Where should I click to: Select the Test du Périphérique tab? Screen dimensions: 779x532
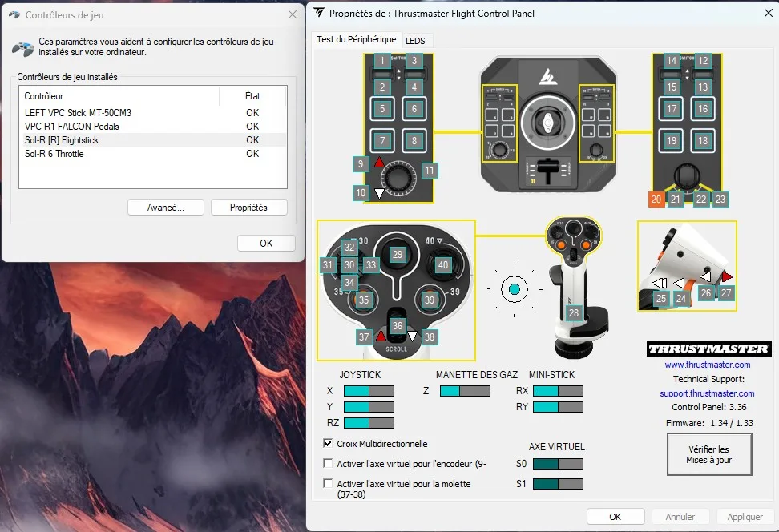pos(357,39)
